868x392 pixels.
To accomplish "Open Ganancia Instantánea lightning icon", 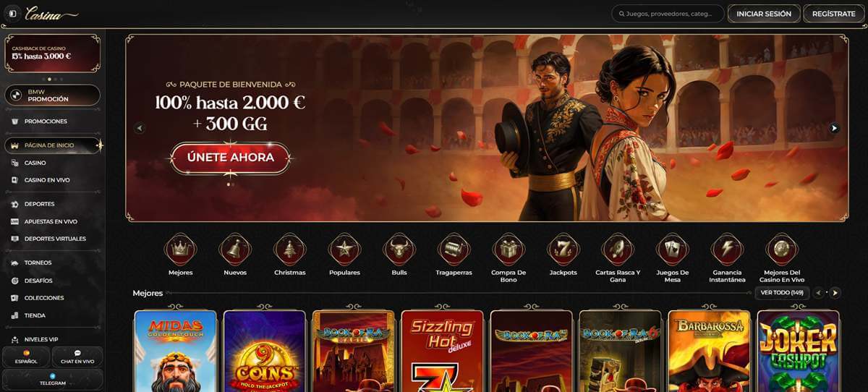I will [727, 249].
